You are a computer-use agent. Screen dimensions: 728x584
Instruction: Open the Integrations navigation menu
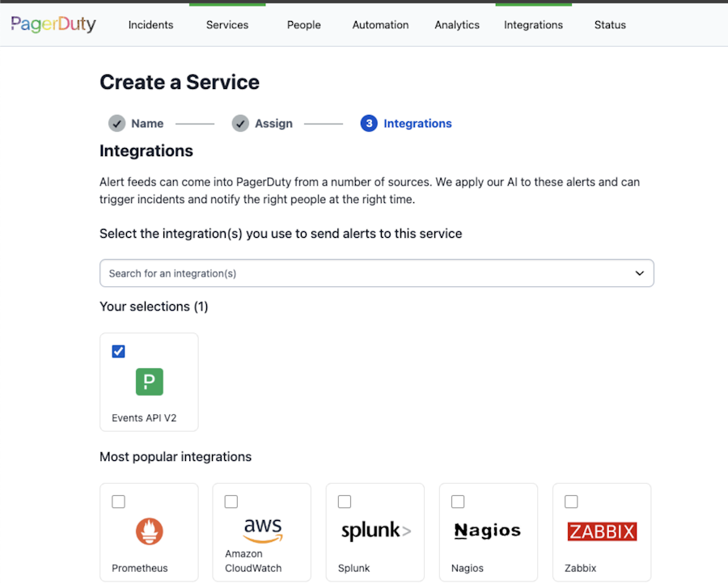534,25
